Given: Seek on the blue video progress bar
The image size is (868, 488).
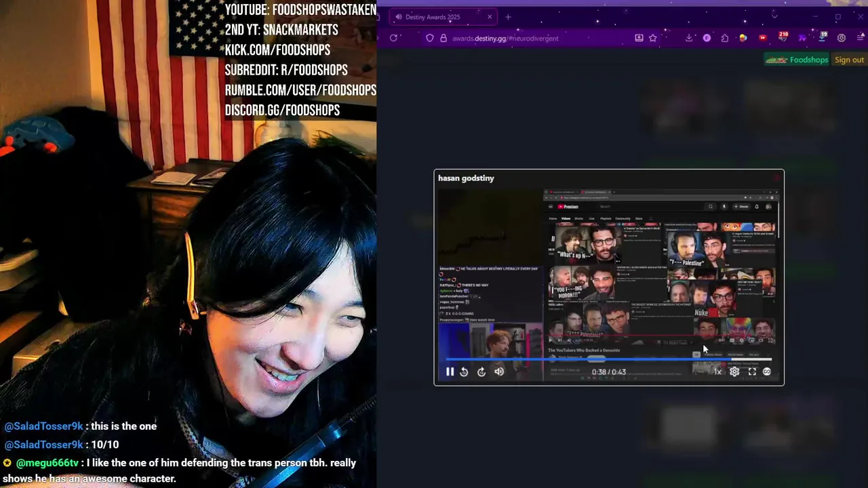Looking at the screenshot, I should 608,360.
